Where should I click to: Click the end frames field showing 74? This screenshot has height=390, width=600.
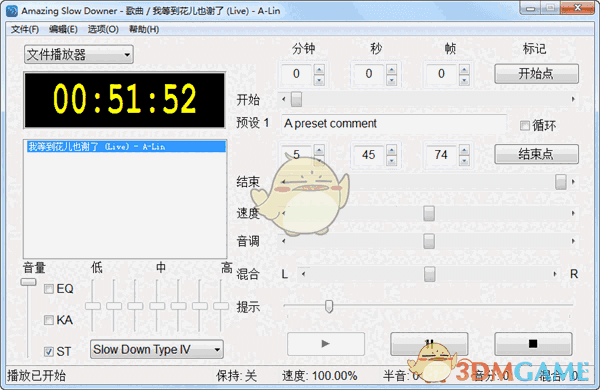[442, 155]
